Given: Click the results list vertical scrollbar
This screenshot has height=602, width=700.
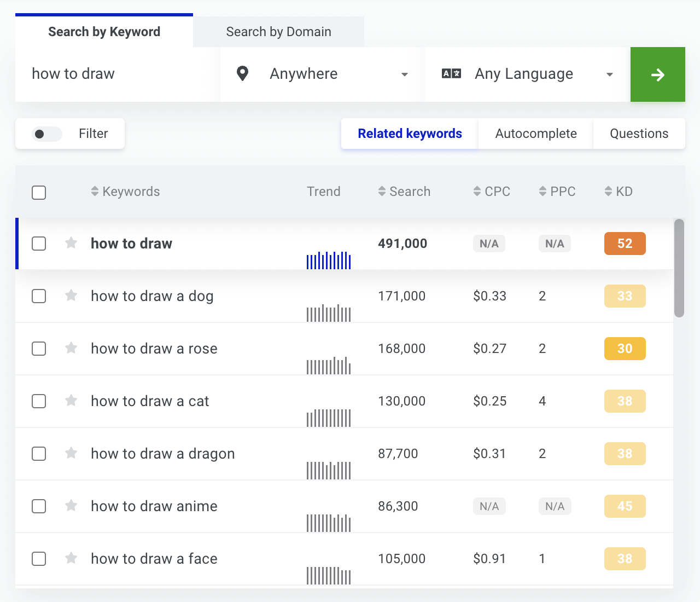Looking at the screenshot, I should pyautogui.click(x=679, y=268).
